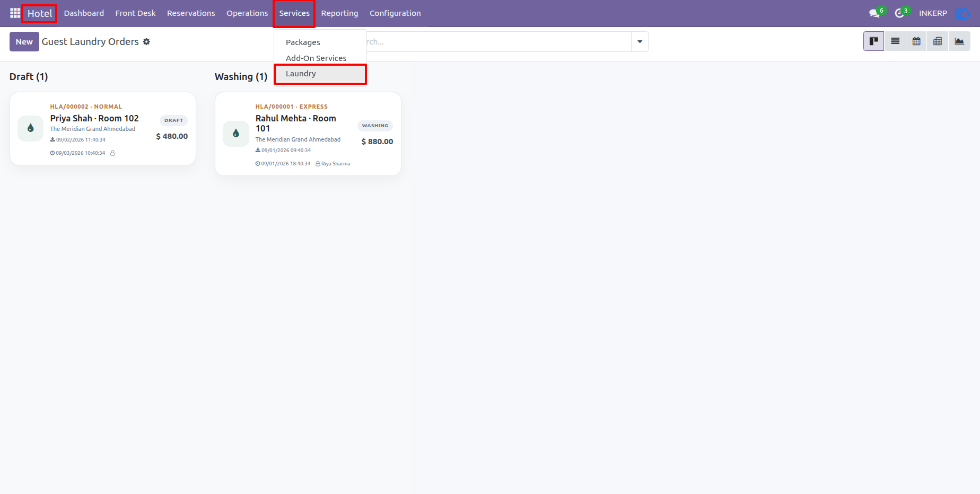Open the Configuration menu
The image size is (980, 494).
tap(395, 13)
